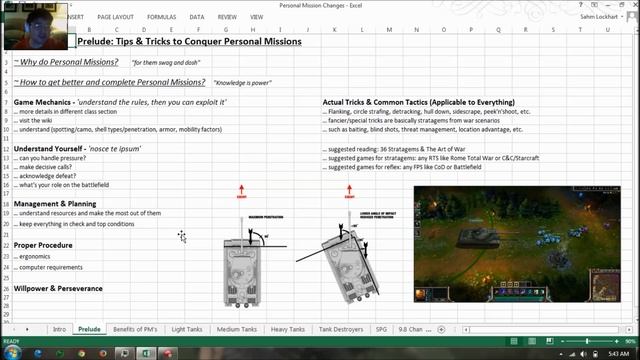This screenshot has width=640, height=360.
Task: Click the Prelude title cell
Action: click(189, 42)
